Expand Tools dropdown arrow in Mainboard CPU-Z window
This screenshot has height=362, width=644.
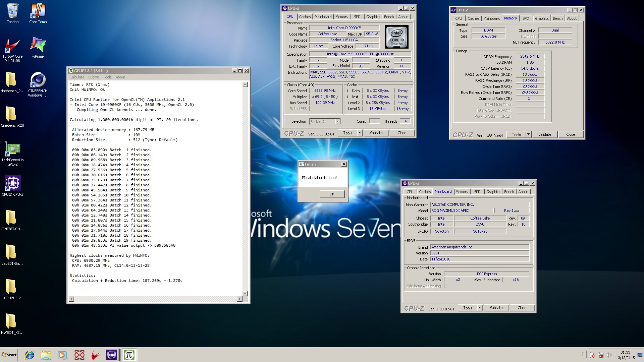[x=480, y=308]
